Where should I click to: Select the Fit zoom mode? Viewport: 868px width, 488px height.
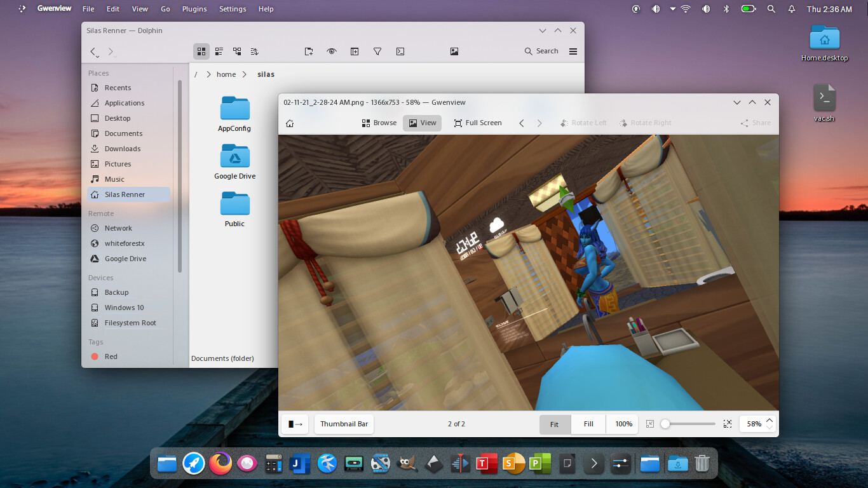pos(555,424)
